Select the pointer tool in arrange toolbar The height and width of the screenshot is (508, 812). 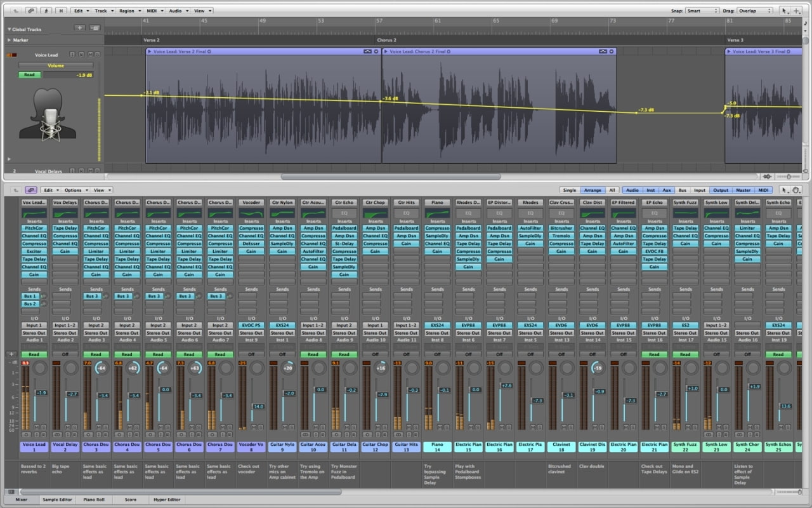point(785,11)
